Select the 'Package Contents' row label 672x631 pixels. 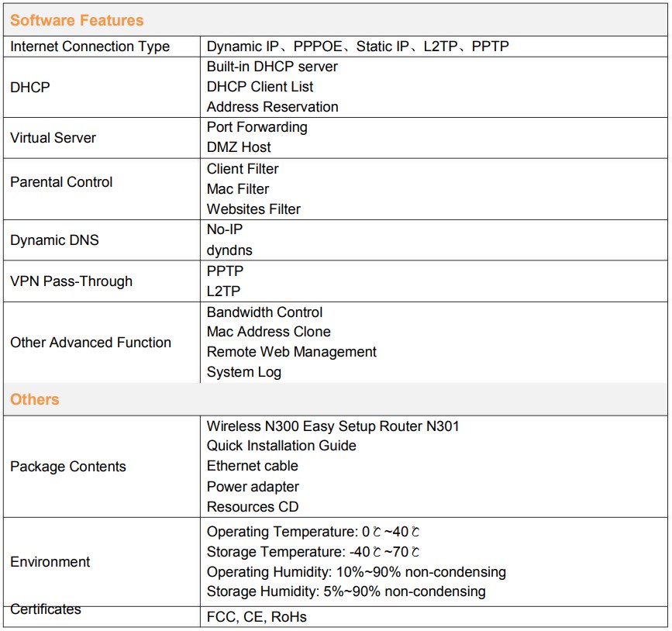pyautogui.click(x=68, y=467)
